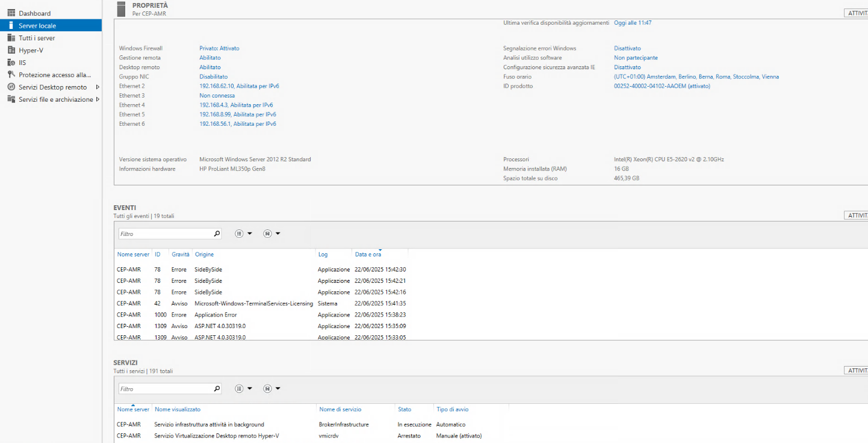Screen dimensions: 868x443
Task: Open the IIS role icon
Action: pos(11,63)
